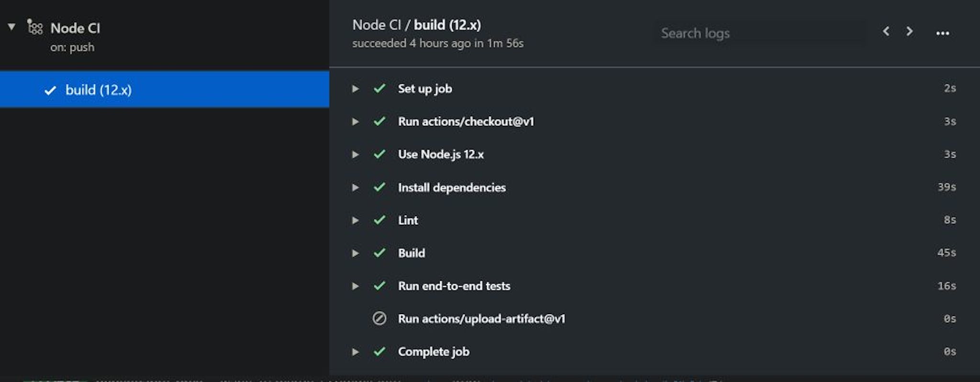Click the Search logs input field
The width and height of the screenshot is (980, 382).
click(760, 33)
